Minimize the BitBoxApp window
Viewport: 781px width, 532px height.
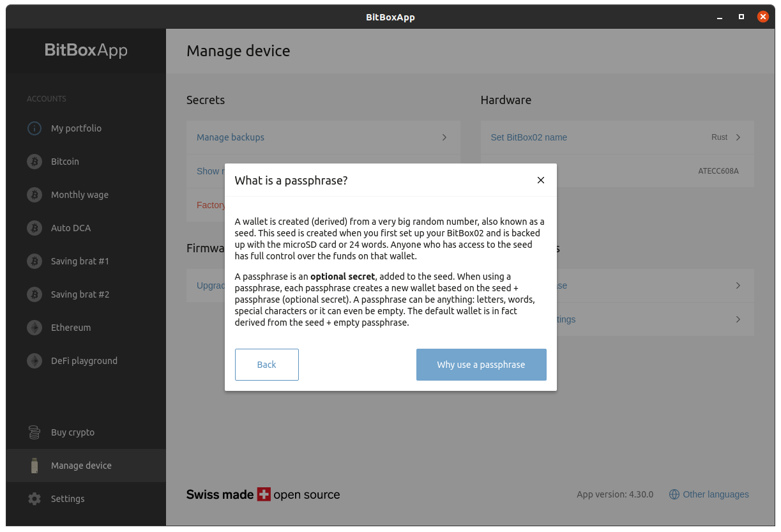720,17
